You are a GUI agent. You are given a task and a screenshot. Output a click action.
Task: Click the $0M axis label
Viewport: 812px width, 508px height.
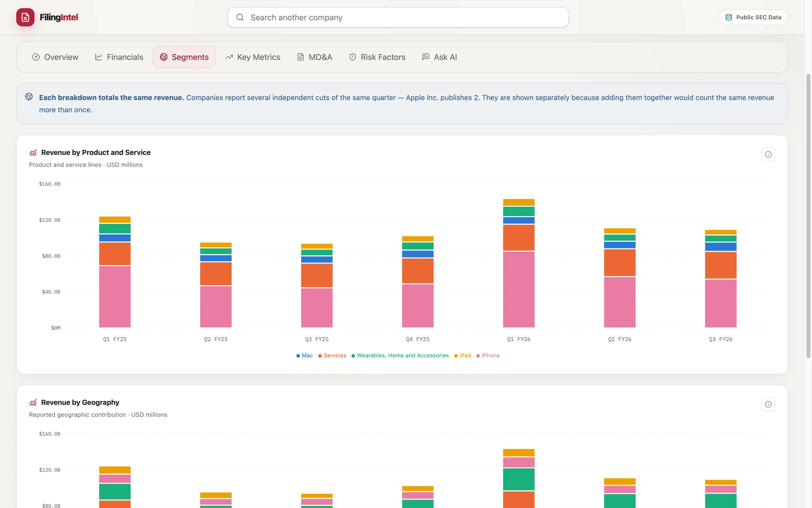(56, 328)
